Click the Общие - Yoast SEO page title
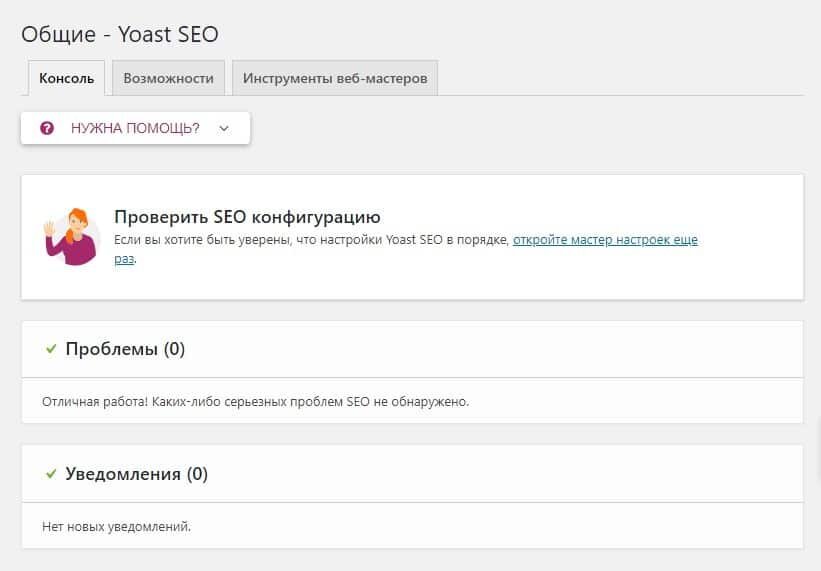This screenshot has height=571, width=821. [x=120, y=34]
